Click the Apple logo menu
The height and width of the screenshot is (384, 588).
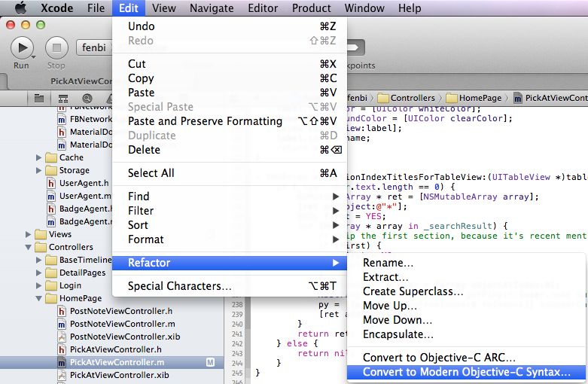[20, 8]
